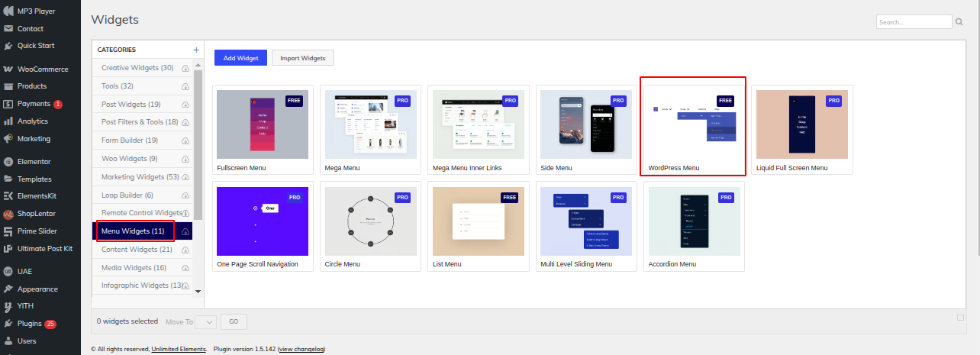The image size is (980, 355).
Task: Click the Ultimate Post Kit icon
Action: click(x=8, y=249)
